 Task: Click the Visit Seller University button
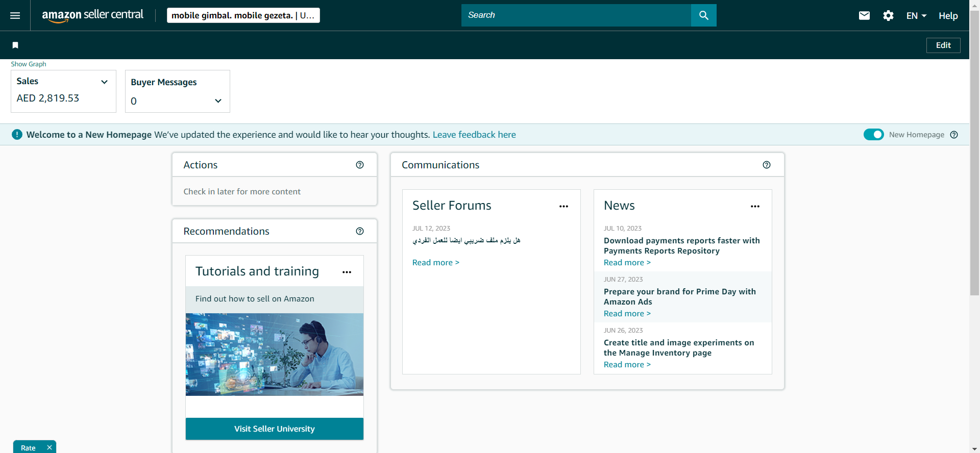pyautogui.click(x=274, y=429)
